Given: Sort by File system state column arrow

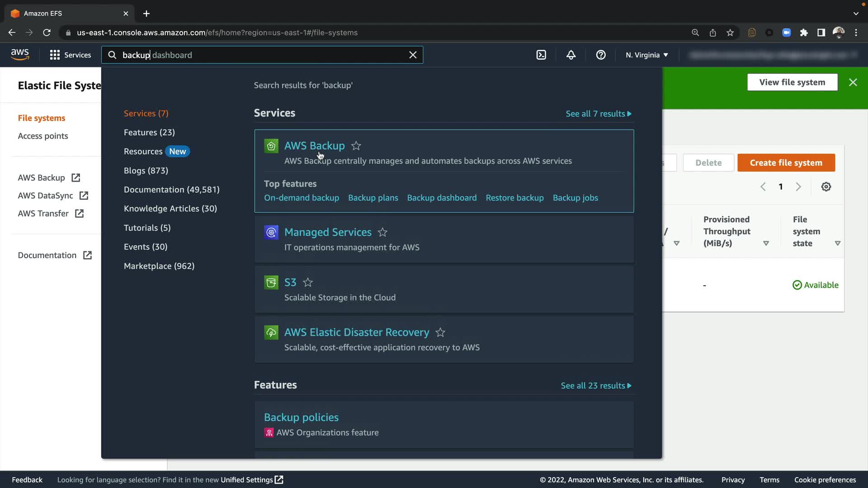Looking at the screenshot, I should point(837,244).
